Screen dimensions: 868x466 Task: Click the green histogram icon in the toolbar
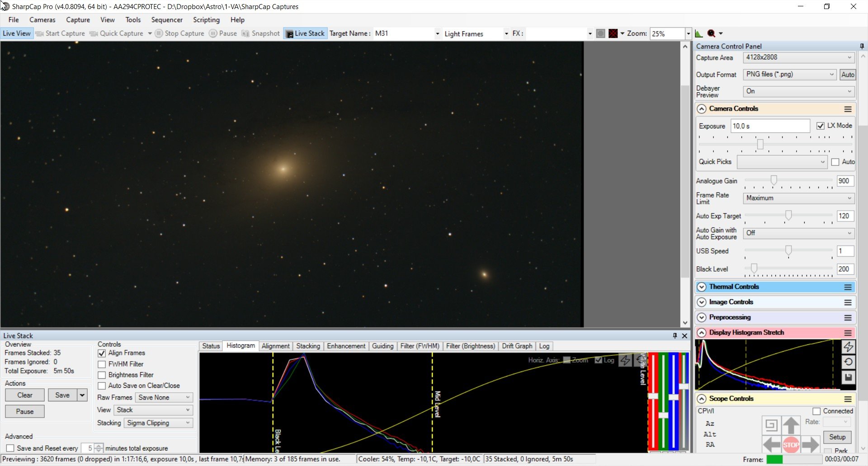(699, 33)
